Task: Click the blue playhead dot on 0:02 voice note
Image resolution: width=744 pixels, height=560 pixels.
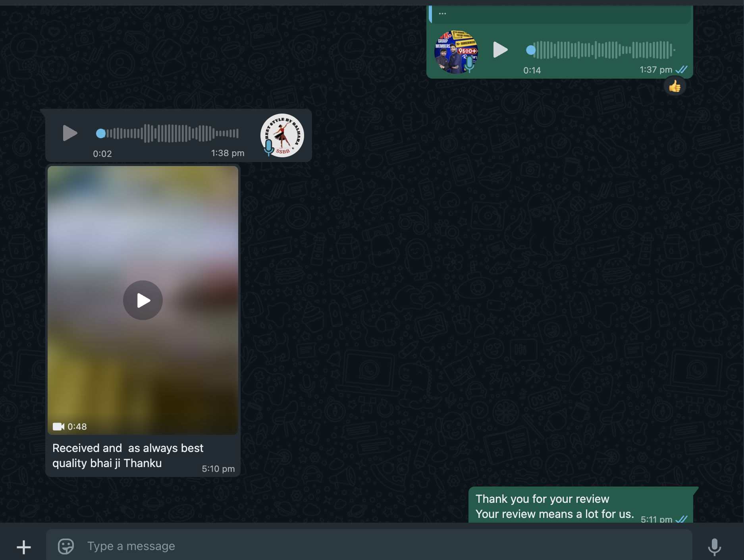Action: point(101,133)
